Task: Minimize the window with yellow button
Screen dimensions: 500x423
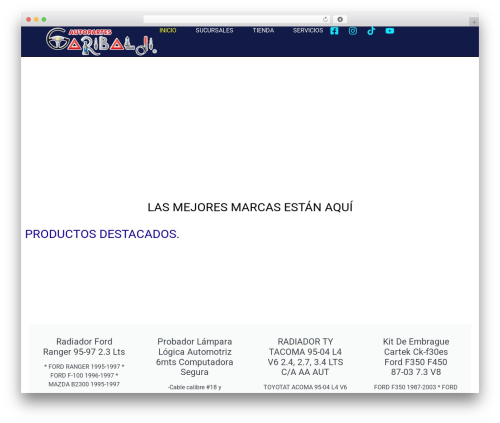Action: tap(36, 19)
